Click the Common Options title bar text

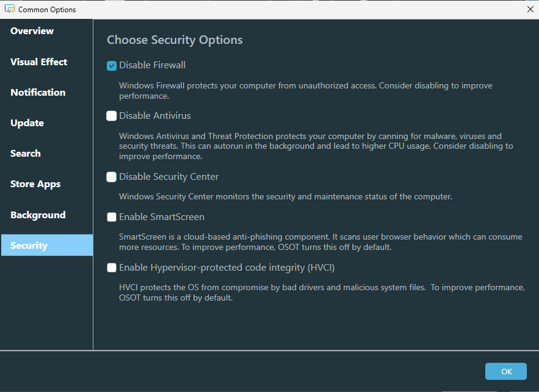48,10
